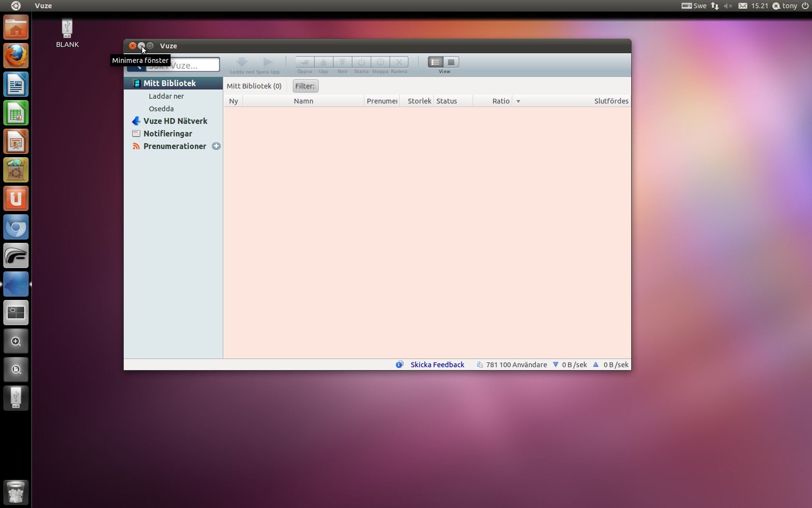Click the Ned arrow toolbar button

[x=342, y=62]
